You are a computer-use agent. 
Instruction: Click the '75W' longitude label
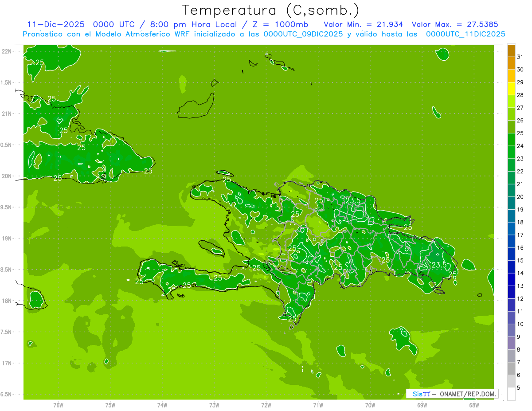pyautogui.click(x=110, y=405)
